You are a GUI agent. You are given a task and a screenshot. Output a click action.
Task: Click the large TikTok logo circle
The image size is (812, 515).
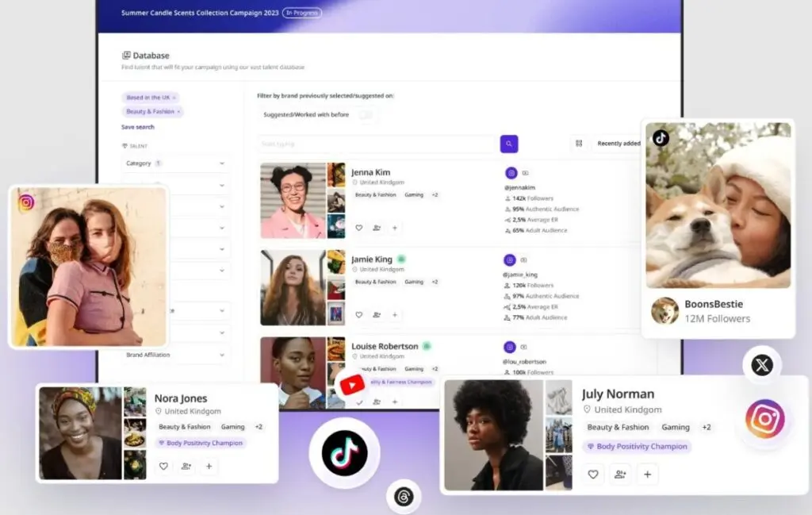coord(344,453)
